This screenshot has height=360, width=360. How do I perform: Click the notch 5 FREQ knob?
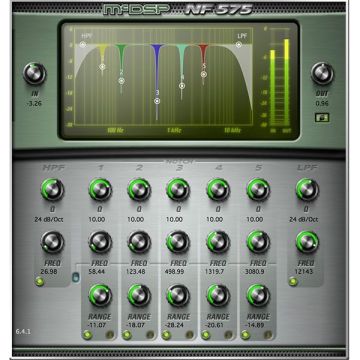tap(258, 242)
